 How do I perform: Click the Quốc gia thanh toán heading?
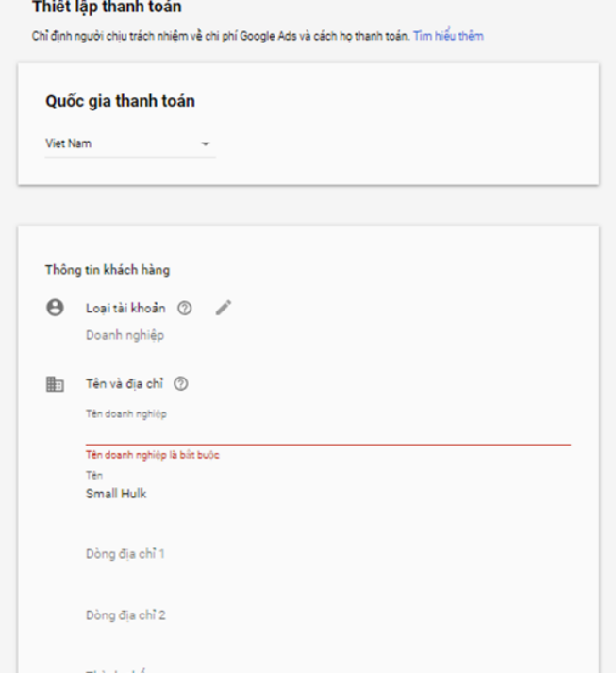[x=120, y=101]
